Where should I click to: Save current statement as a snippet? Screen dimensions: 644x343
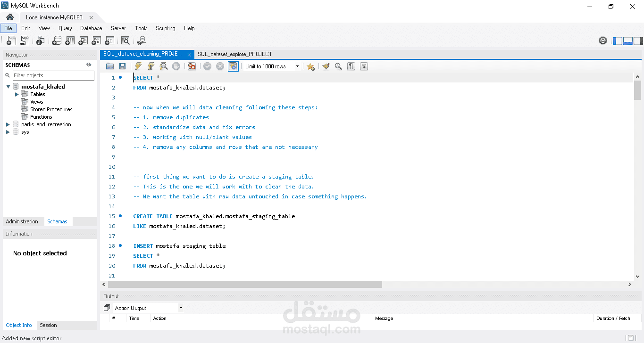(310, 66)
